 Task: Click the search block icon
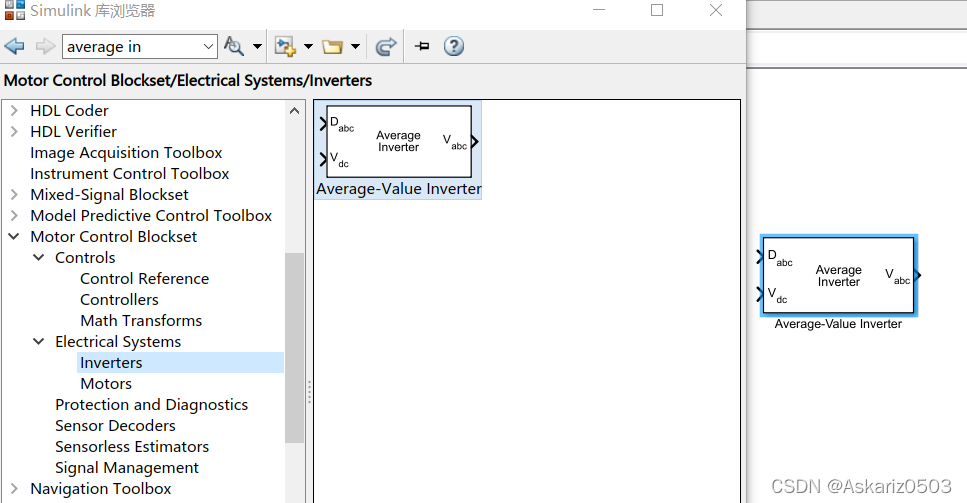(x=234, y=46)
